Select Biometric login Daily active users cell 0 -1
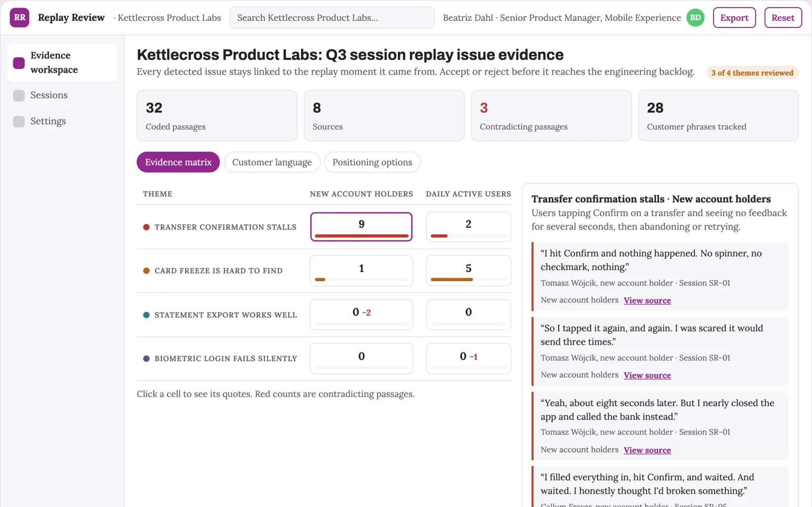Image resolution: width=812 pixels, height=507 pixels. (468, 359)
